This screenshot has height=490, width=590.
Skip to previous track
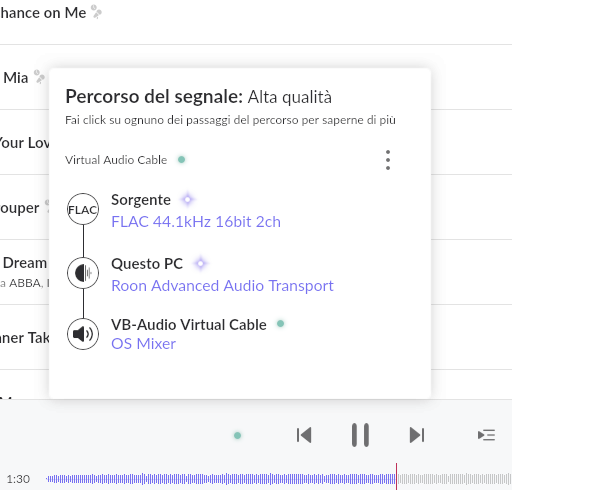[304, 435]
